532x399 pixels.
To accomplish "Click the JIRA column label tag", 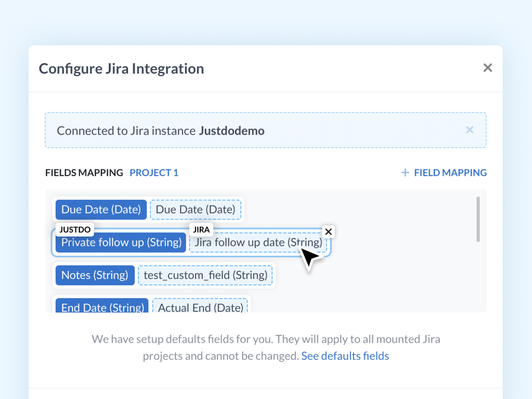I will pos(201,229).
